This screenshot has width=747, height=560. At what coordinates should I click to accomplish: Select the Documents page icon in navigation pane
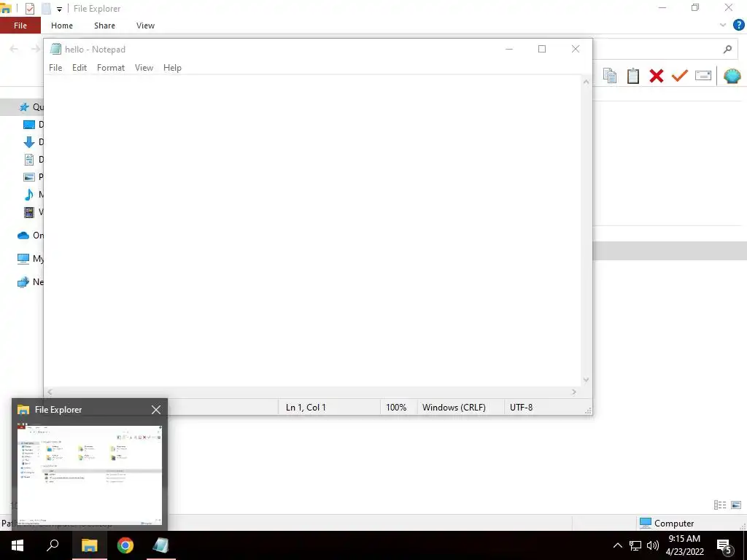[x=29, y=160]
